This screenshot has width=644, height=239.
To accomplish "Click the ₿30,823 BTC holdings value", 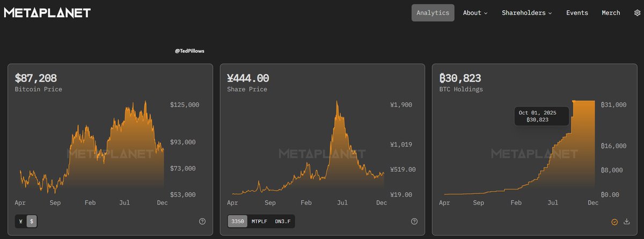I will point(460,78).
